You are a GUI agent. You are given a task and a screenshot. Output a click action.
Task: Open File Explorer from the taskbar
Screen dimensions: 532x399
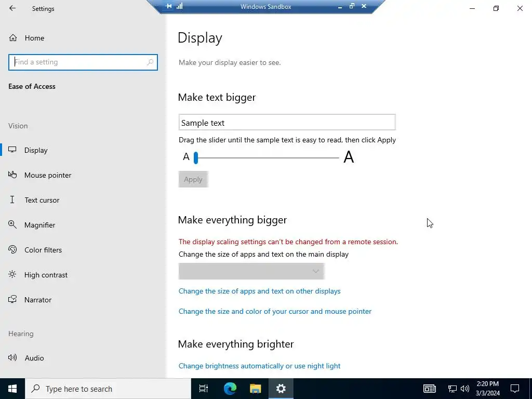point(256,389)
